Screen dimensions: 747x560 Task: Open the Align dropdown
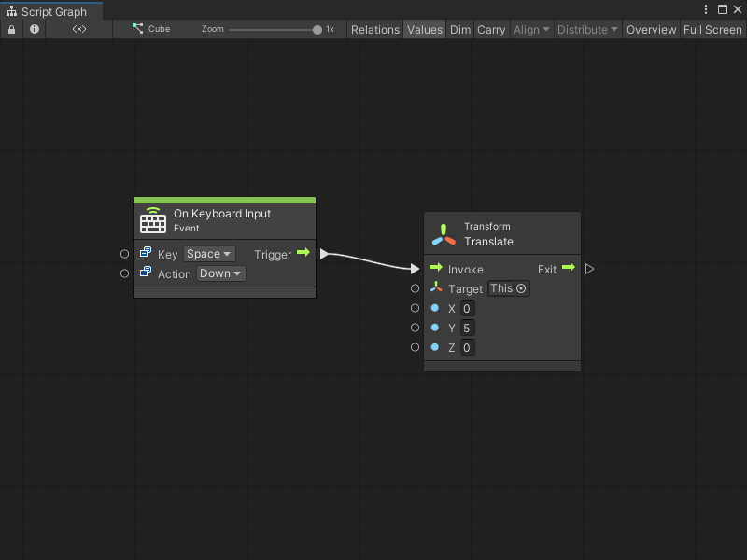pos(531,29)
